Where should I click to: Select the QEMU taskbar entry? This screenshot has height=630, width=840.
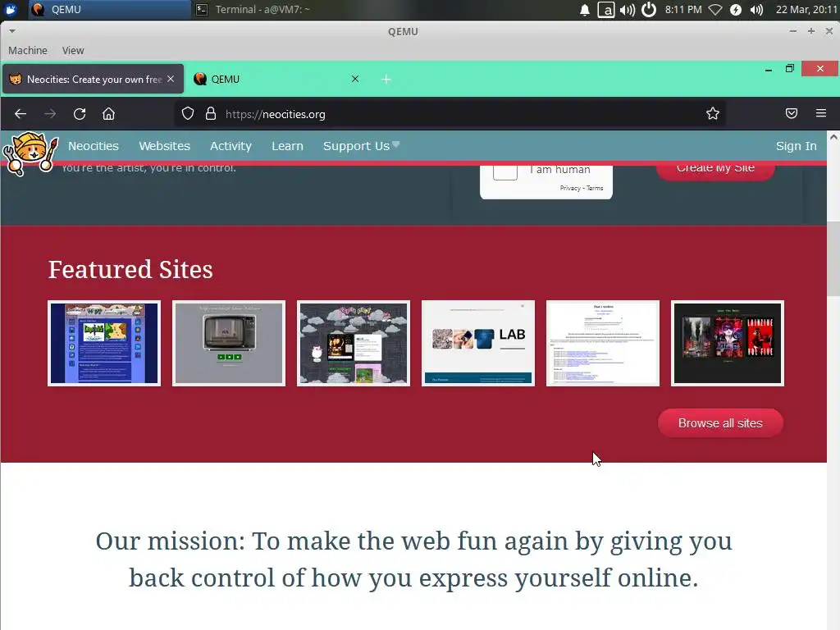pos(109,10)
